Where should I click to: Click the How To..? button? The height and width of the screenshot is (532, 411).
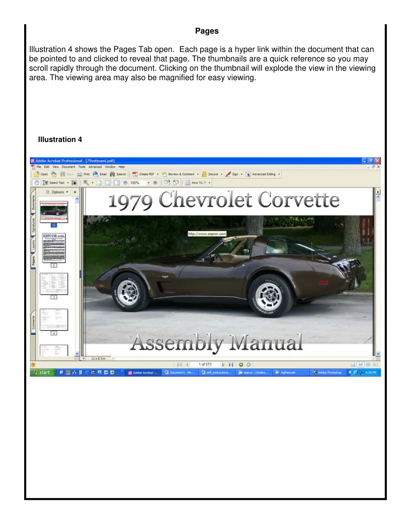196,183
